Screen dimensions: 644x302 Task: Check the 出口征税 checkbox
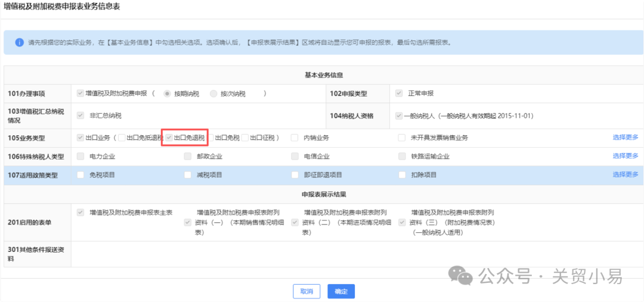(245, 138)
